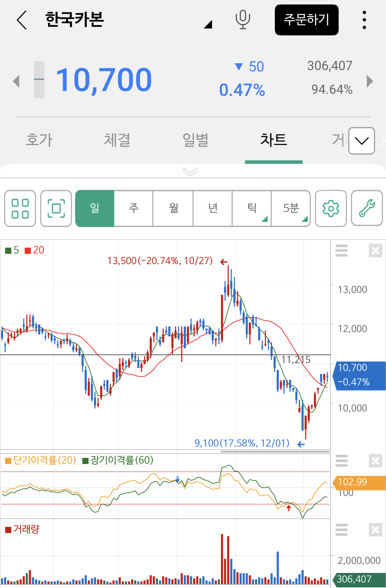Go back with the left chevron arrow
Image resolution: width=386 pixels, height=588 pixels.
22,20
